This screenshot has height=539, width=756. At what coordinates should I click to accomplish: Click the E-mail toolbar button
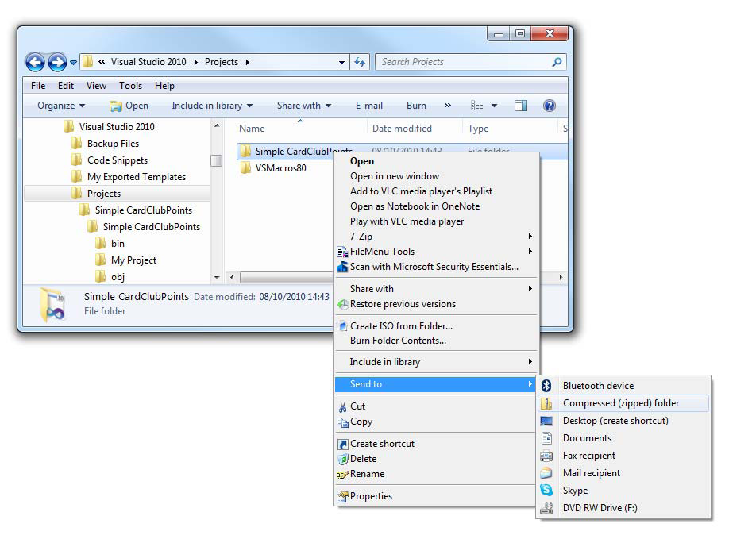coord(368,106)
